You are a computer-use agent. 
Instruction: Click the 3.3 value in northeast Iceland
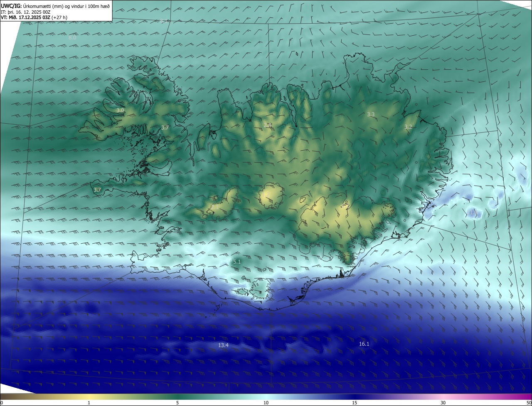coord(371,115)
